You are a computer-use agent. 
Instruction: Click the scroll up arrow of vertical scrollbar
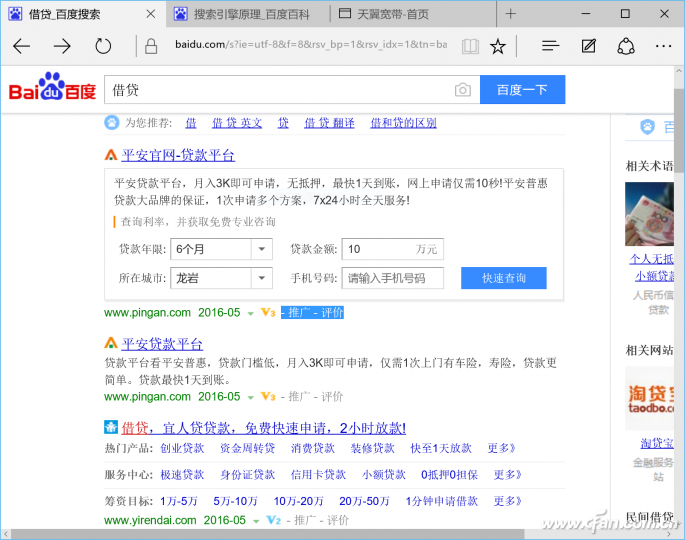(679, 71)
